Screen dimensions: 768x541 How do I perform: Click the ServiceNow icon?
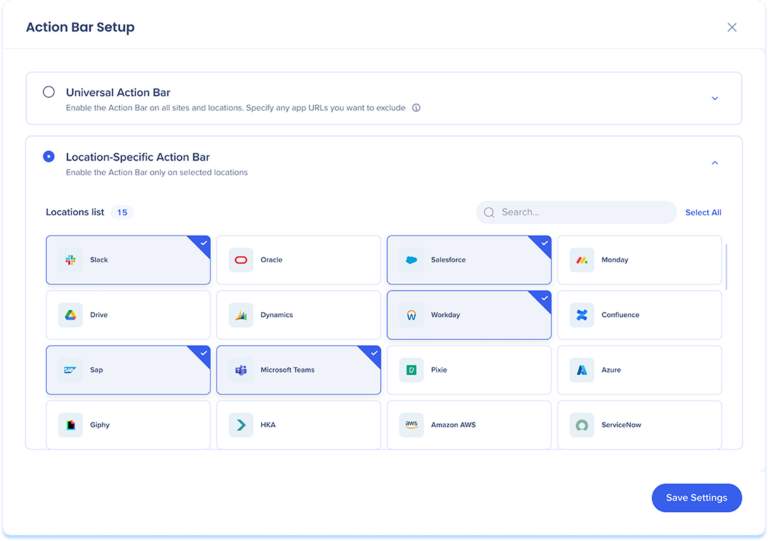(x=581, y=425)
